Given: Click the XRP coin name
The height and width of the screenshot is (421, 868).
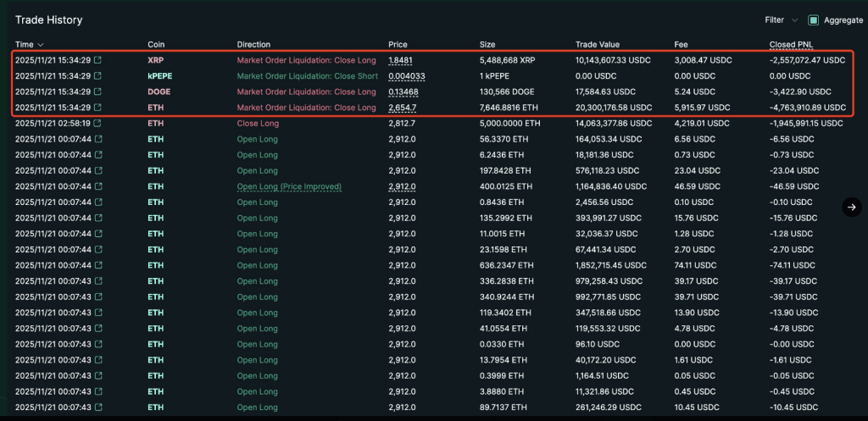Looking at the screenshot, I should (x=156, y=60).
